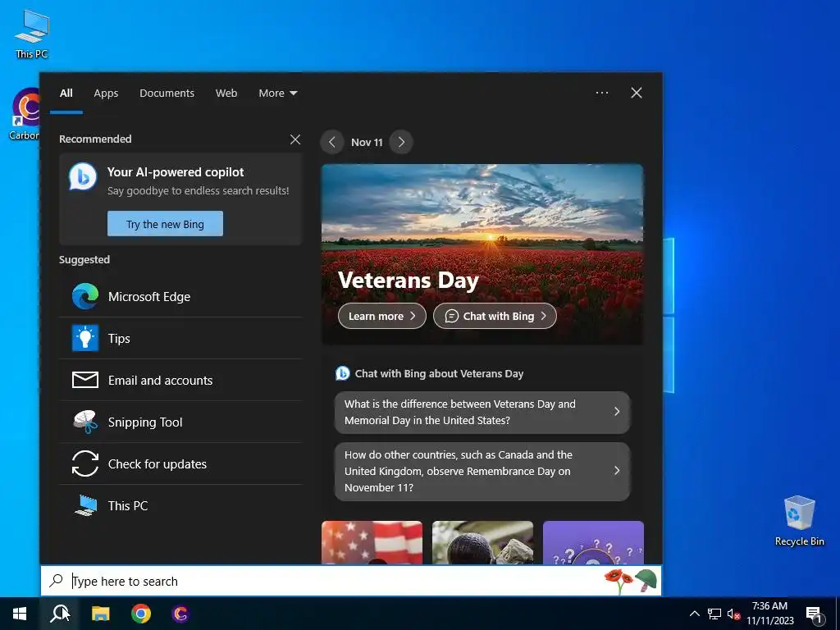Image resolution: width=840 pixels, height=630 pixels.
Task: Click Try the new Bing button
Action: [x=165, y=224]
